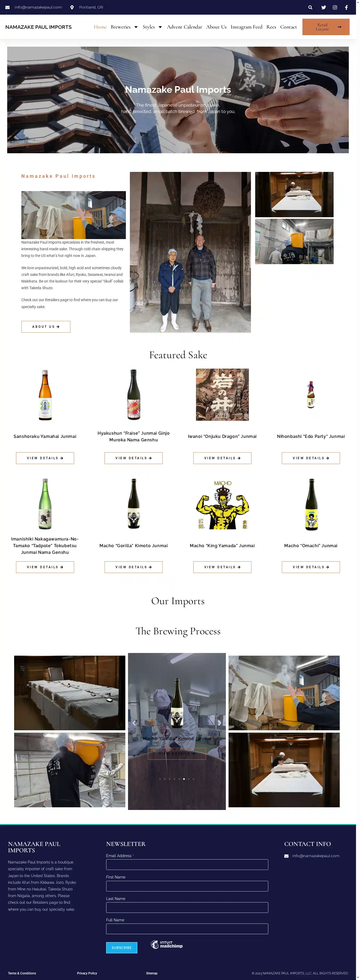This screenshot has width=360, height=980.
Task: Go to previous slide with left carousel arrow
Action: click(x=134, y=723)
